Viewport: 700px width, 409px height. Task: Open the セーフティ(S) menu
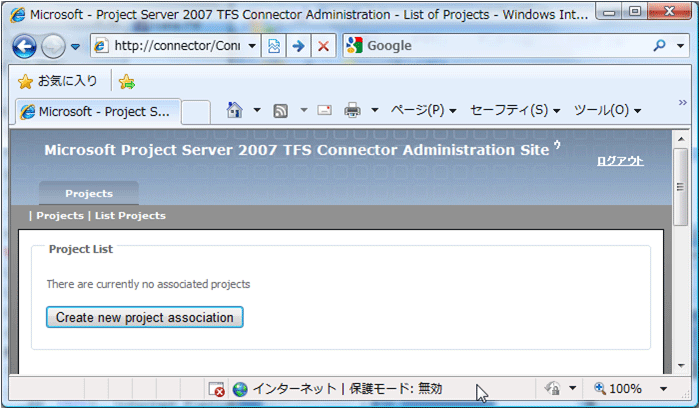(515, 110)
